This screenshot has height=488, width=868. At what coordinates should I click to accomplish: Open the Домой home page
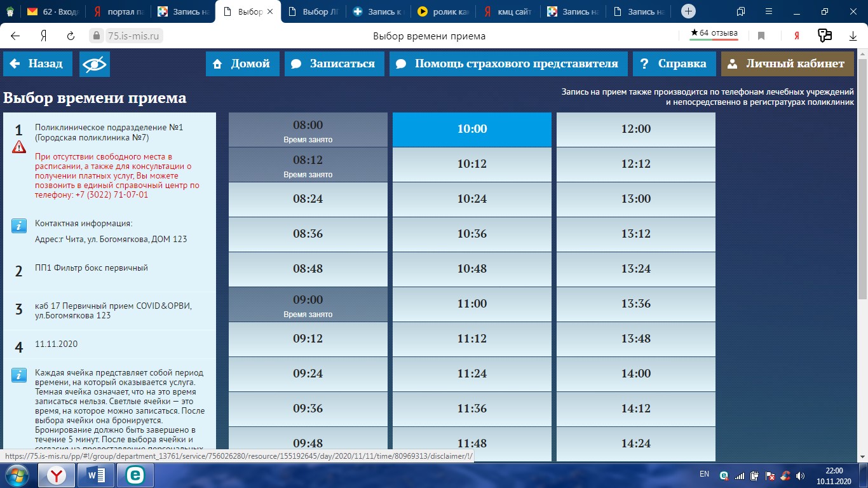point(242,64)
